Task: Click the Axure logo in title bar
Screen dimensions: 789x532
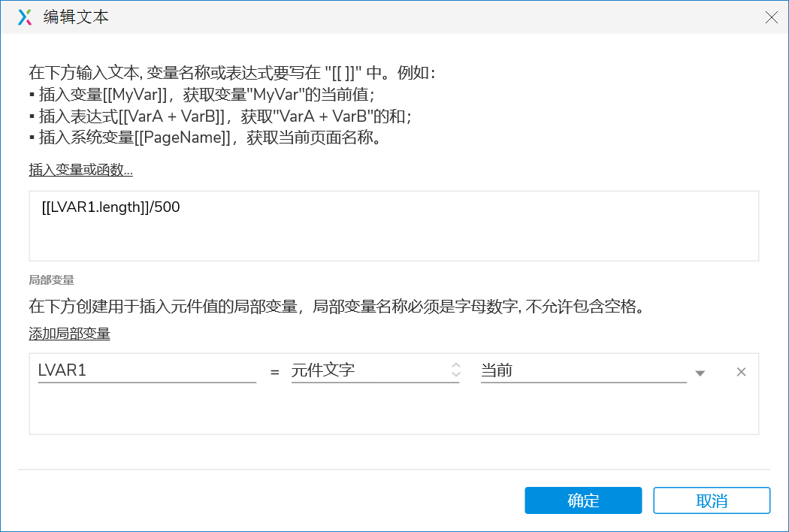Action: [x=25, y=17]
